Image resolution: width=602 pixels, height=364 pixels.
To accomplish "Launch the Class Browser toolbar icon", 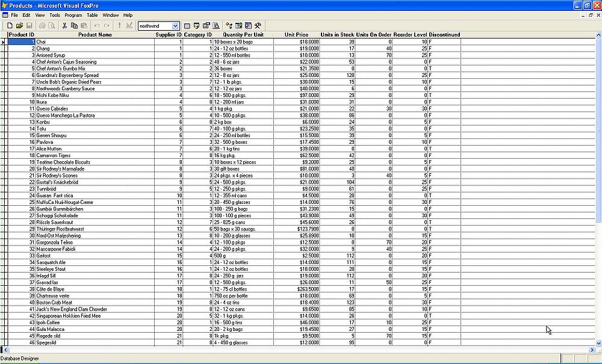I will [x=229, y=26].
